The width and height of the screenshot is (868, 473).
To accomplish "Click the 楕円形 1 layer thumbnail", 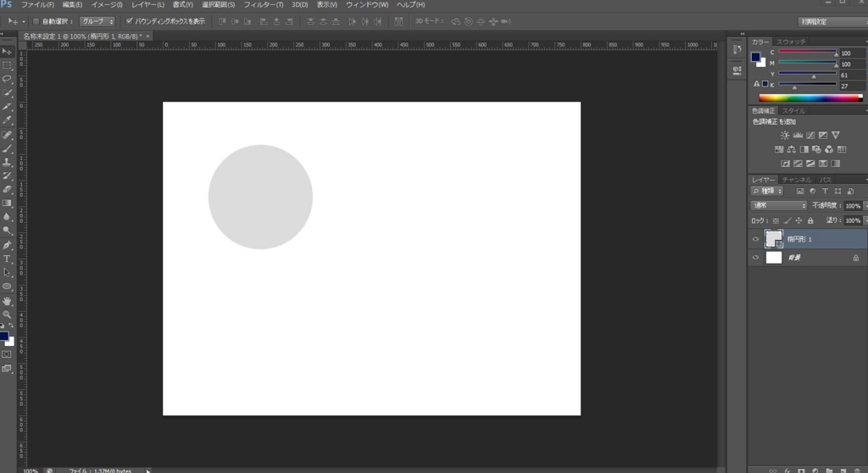I will click(773, 239).
